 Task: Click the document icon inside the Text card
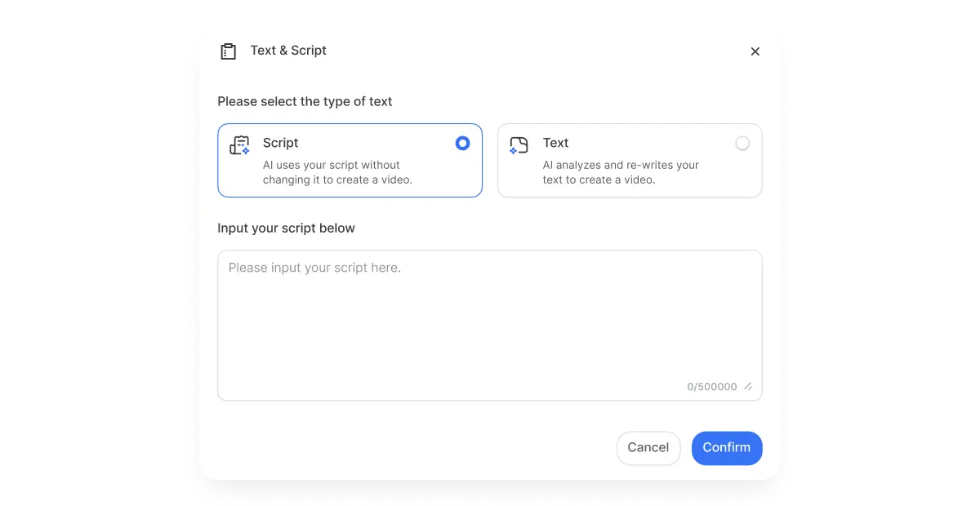click(x=519, y=145)
